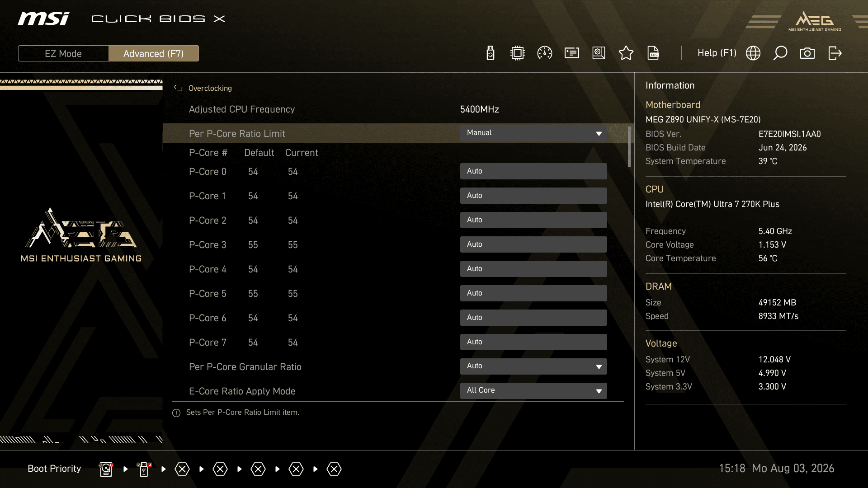Click the P-Core 5 Auto ratio field

[533, 293]
